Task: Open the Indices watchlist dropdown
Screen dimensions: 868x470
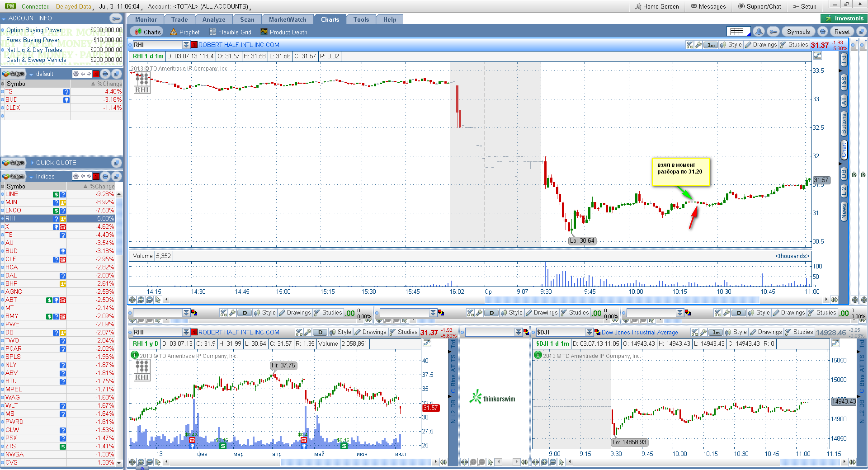Action: pyautogui.click(x=31, y=177)
